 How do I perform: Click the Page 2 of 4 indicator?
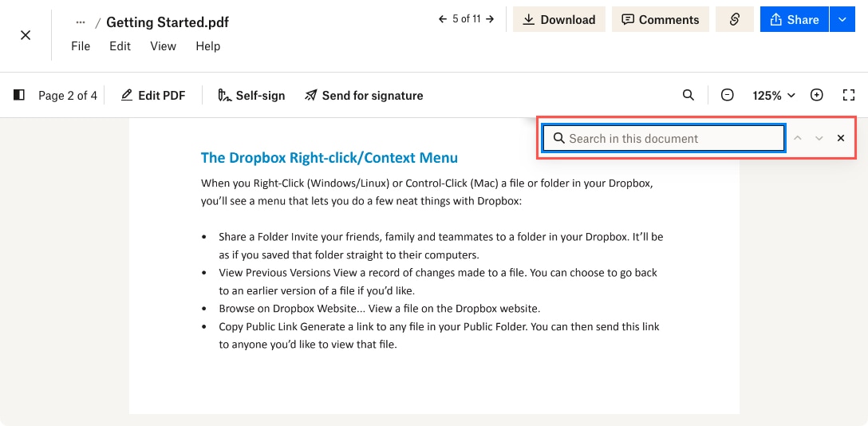coord(68,96)
